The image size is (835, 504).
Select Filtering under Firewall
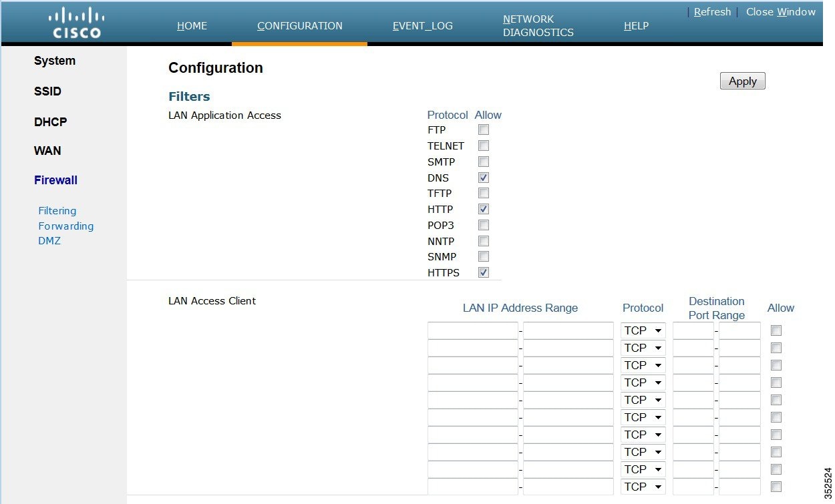tap(57, 210)
